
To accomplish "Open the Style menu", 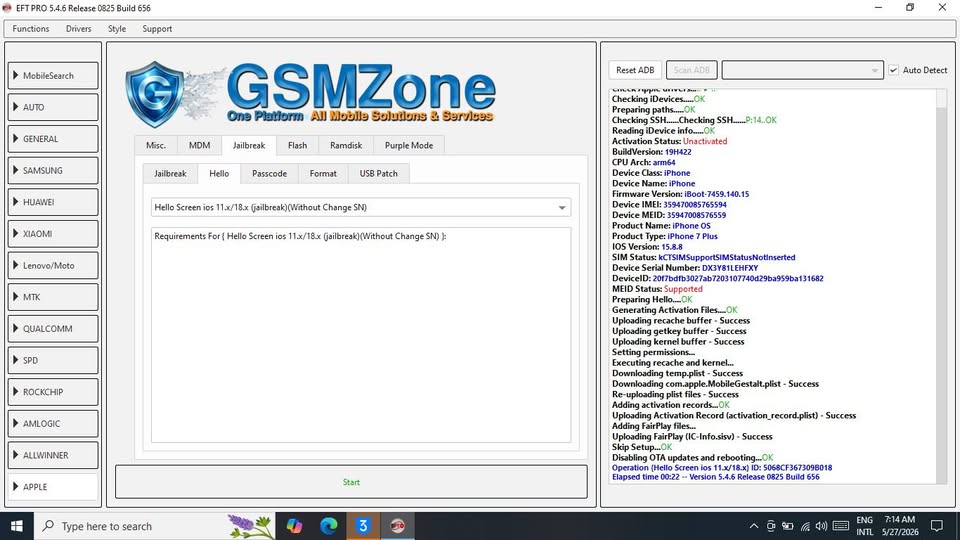I will tap(117, 29).
